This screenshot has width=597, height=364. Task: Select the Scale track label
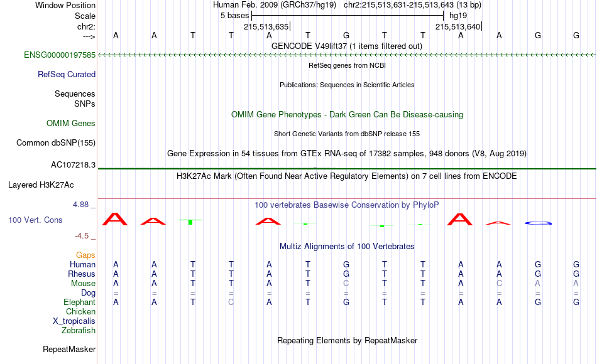click(85, 16)
